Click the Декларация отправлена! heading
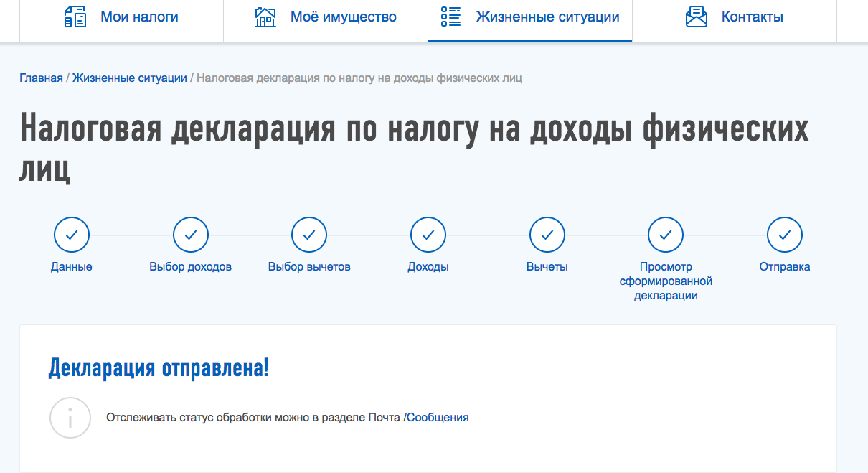868x473 pixels. click(159, 368)
